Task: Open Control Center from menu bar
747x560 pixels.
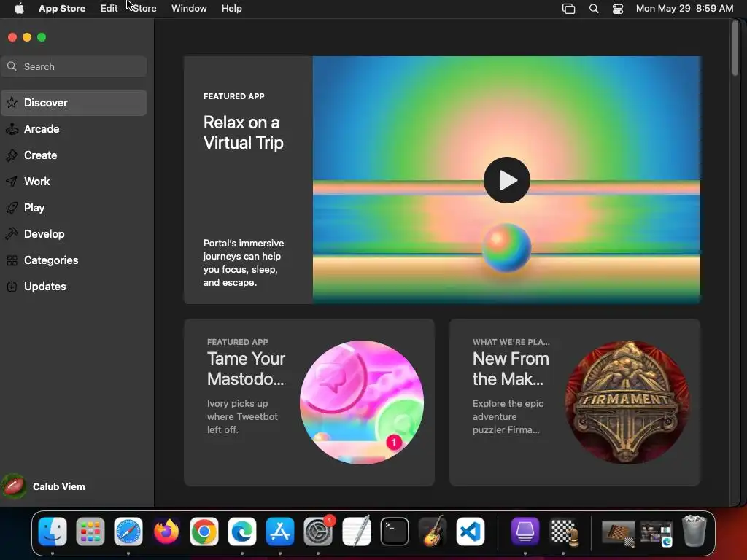Action: click(618, 9)
